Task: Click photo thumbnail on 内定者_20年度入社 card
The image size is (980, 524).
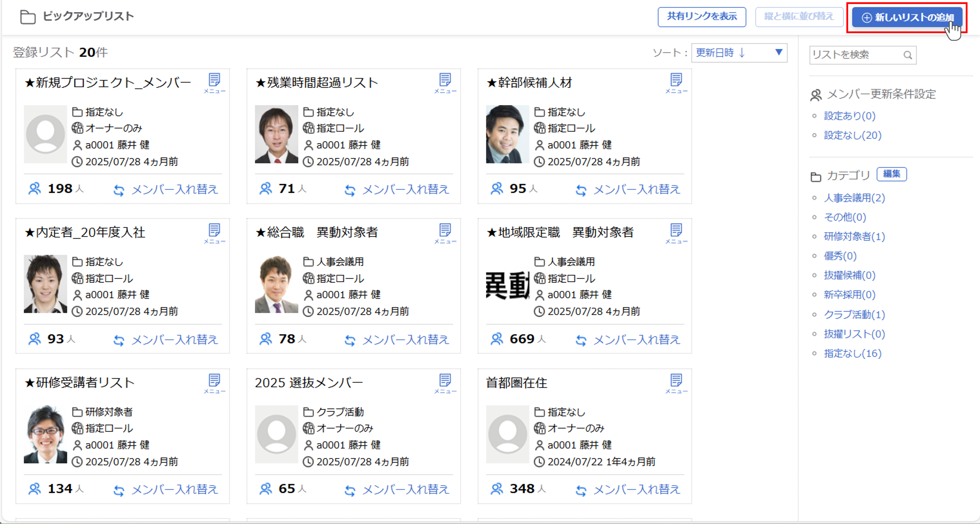Action: [x=45, y=284]
